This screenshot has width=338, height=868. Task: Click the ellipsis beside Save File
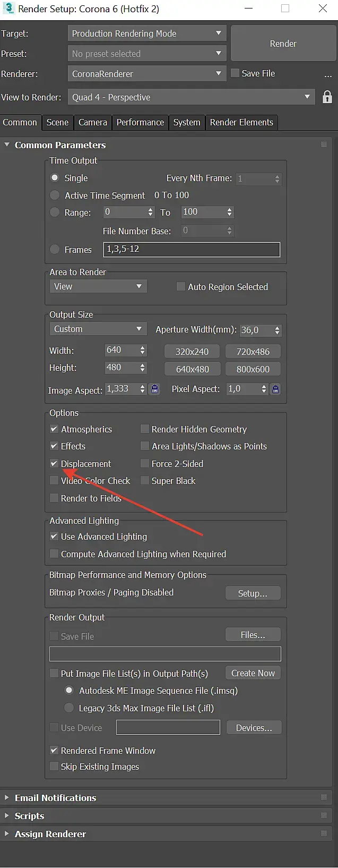[x=328, y=76]
